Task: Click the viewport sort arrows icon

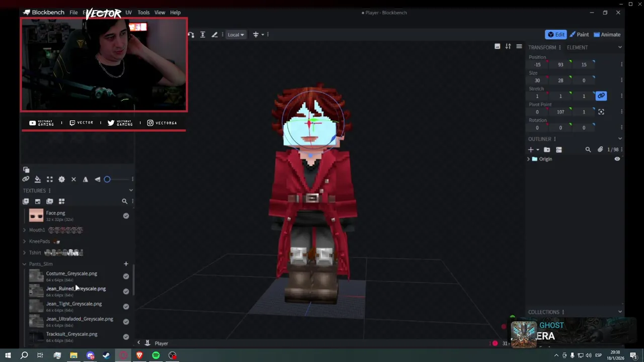Action: tap(508, 46)
